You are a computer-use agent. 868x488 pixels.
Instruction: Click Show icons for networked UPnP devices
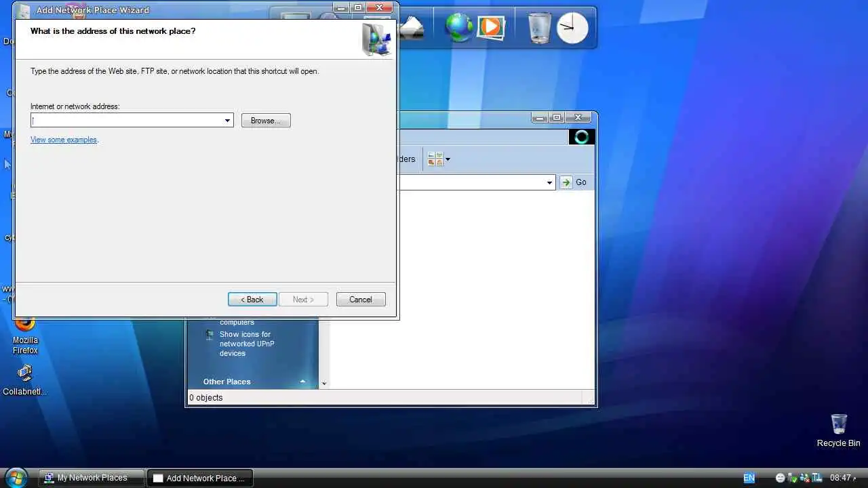point(246,344)
